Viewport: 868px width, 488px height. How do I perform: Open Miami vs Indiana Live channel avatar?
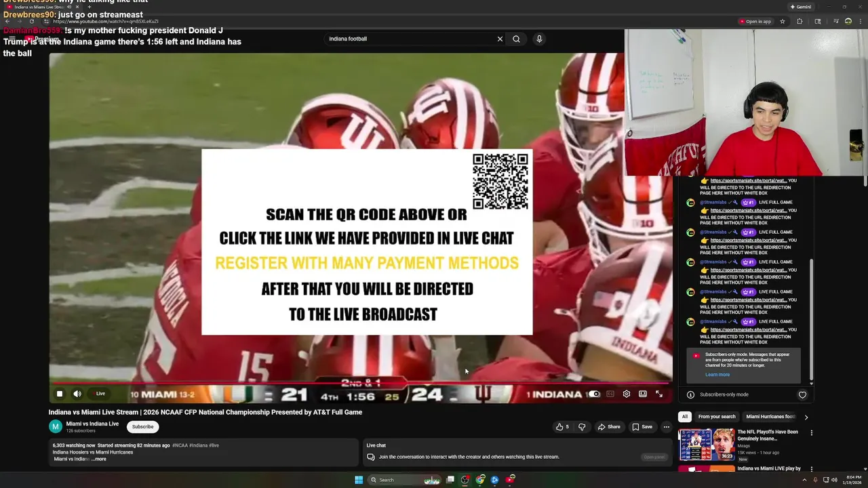pos(55,426)
